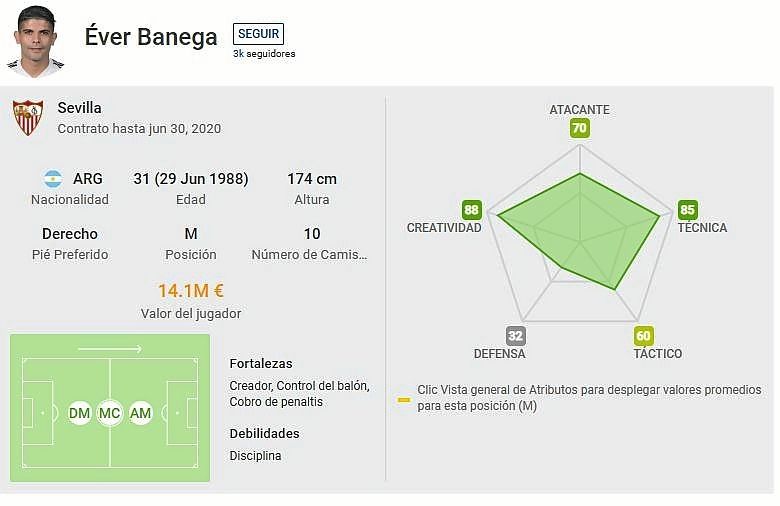
Task: Select the AM position circle on pitch
Action: [140, 412]
